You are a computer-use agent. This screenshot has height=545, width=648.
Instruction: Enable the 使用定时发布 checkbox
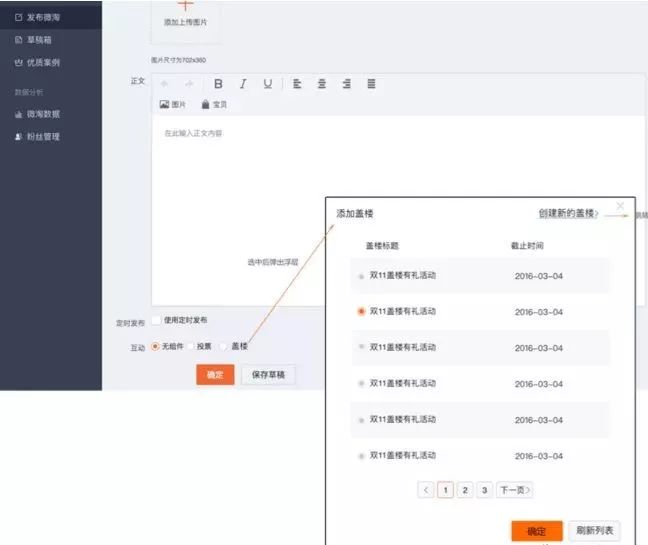coord(156,320)
